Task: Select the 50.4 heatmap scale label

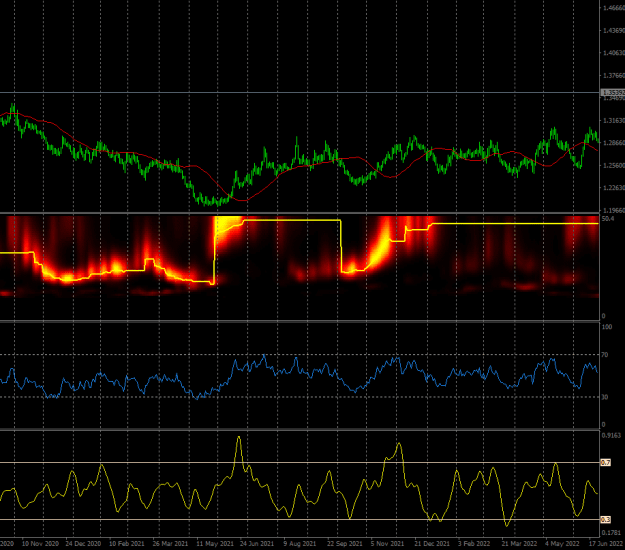Action: 608,219
